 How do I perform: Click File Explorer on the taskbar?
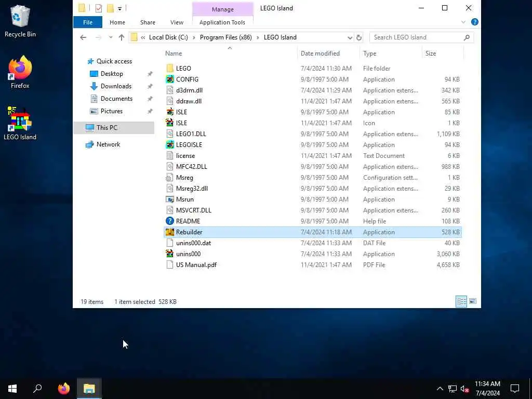pos(89,388)
